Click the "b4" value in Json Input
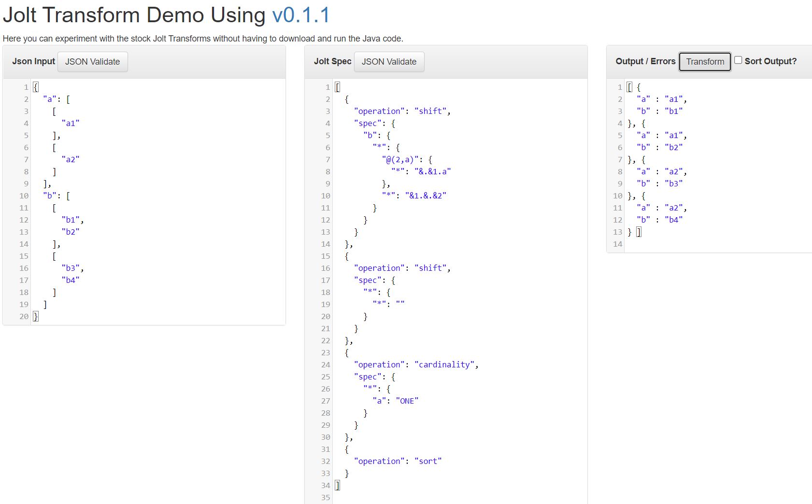 (71, 280)
